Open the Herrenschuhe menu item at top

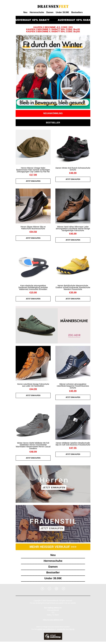tap(37, 12)
